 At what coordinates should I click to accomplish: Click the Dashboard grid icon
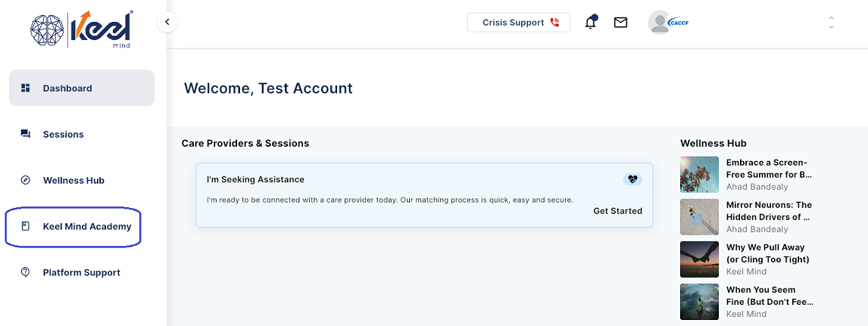point(26,88)
